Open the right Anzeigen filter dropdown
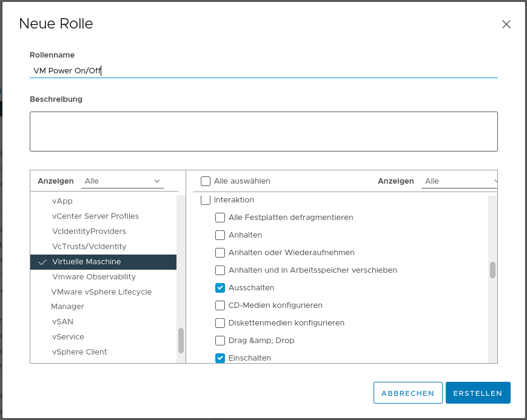This screenshot has width=527, height=420. coord(461,181)
